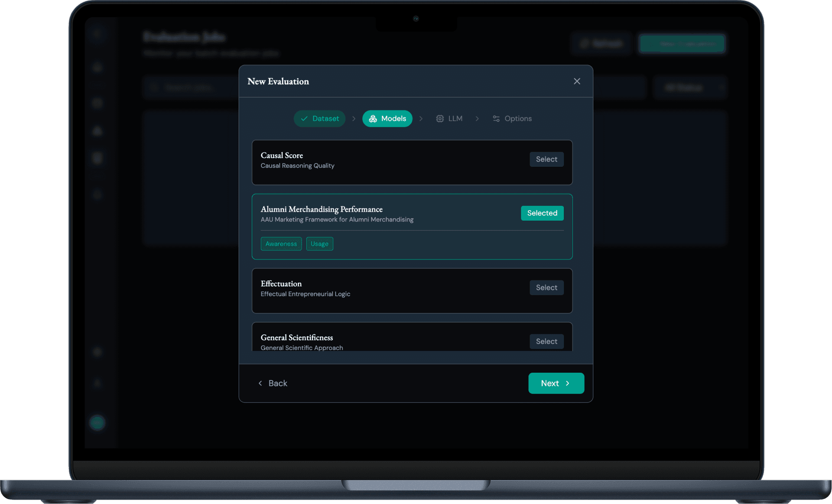Click the teal avatar at the sidebar bottom
Screen dimensions: 832x504
tap(97, 422)
